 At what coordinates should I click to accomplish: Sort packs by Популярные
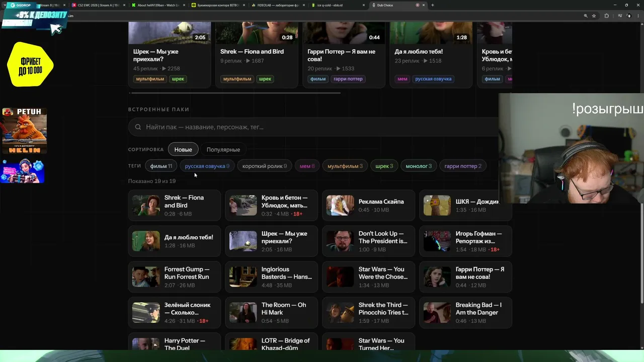point(223,149)
